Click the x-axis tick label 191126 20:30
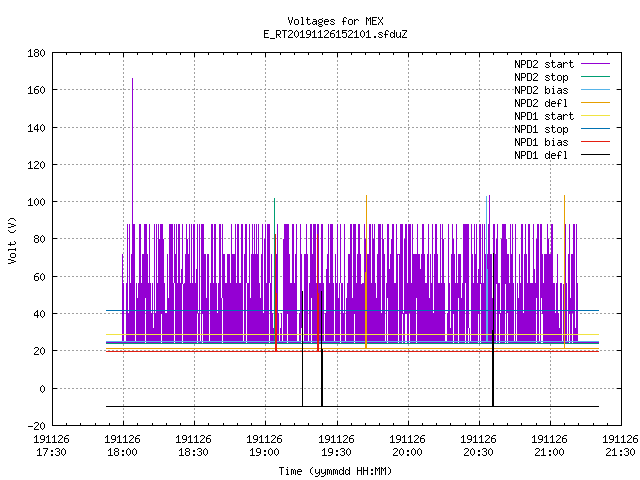This screenshot has width=640, height=480. click(x=478, y=446)
